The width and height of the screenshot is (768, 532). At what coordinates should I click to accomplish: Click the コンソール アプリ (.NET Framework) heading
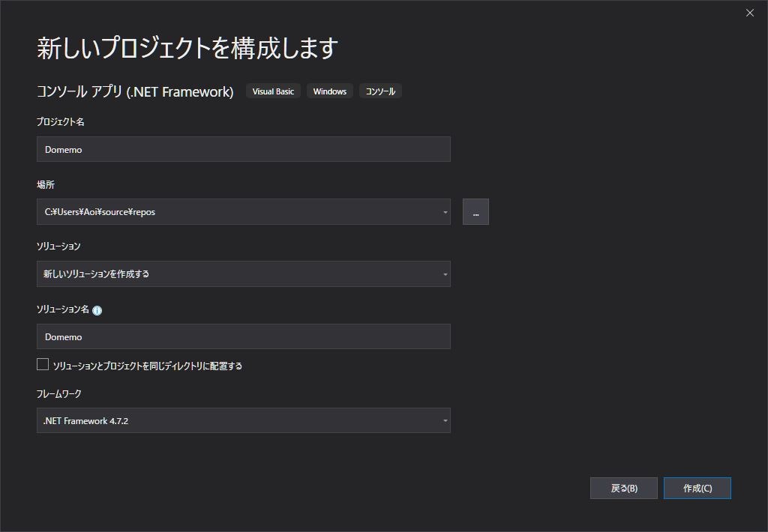pyautogui.click(x=135, y=91)
